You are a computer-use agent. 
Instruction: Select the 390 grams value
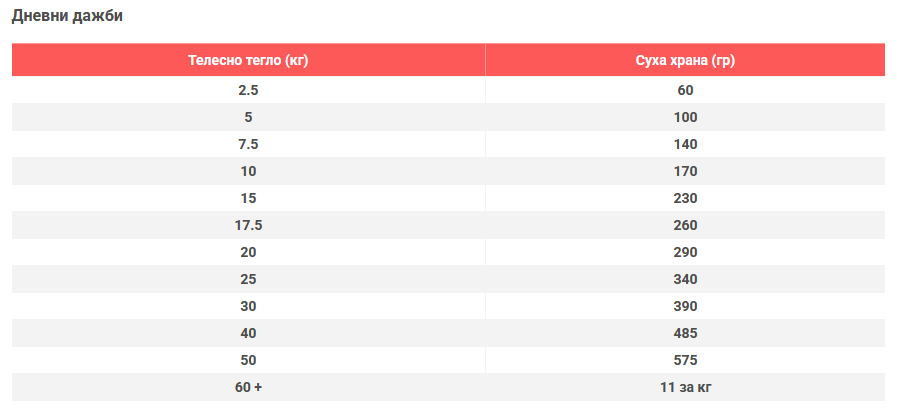pyautogui.click(x=685, y=306)
